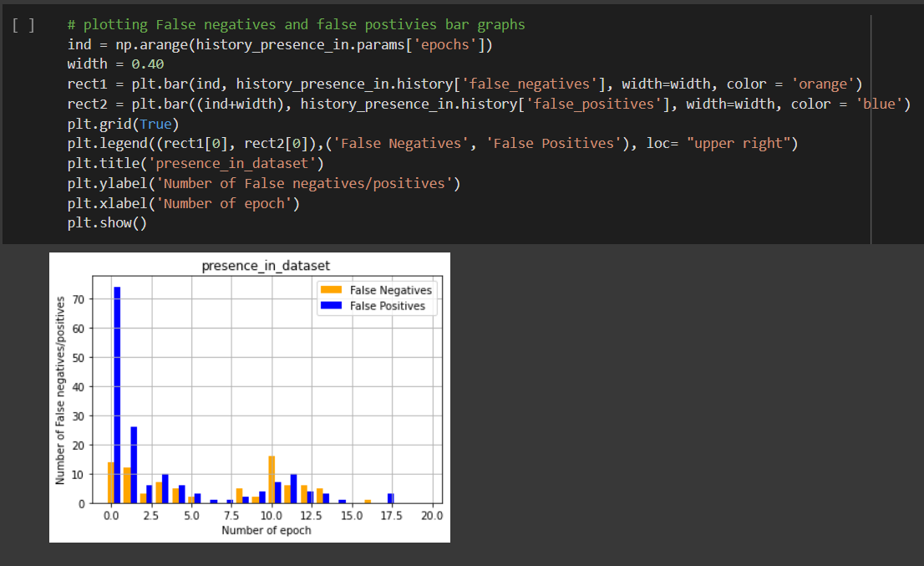Image resolution: width=924 pixels, height=566 pixels.
Task: Click the comment line about plotting False negatives
Action: (296, 25)
